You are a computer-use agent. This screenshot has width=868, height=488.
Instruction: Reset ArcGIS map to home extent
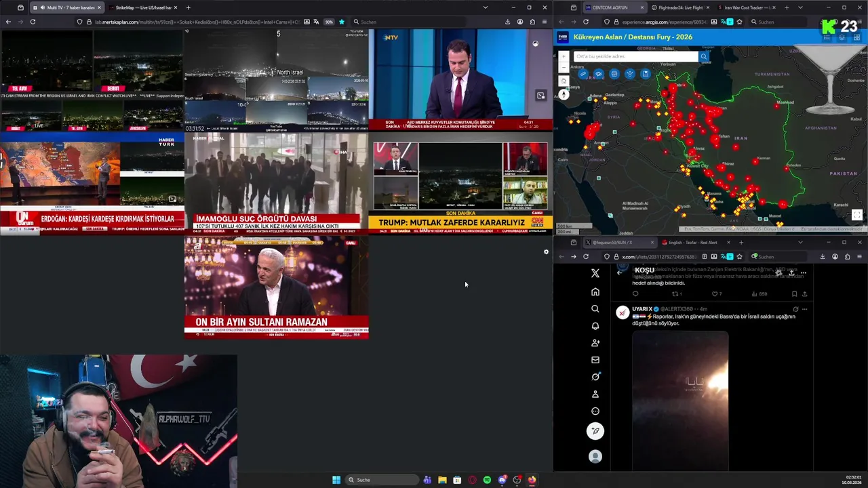click(564, 81)
